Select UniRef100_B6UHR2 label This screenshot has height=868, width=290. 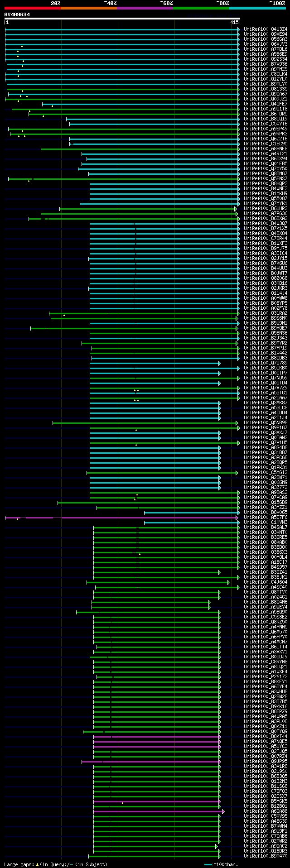tap(266, 209)
